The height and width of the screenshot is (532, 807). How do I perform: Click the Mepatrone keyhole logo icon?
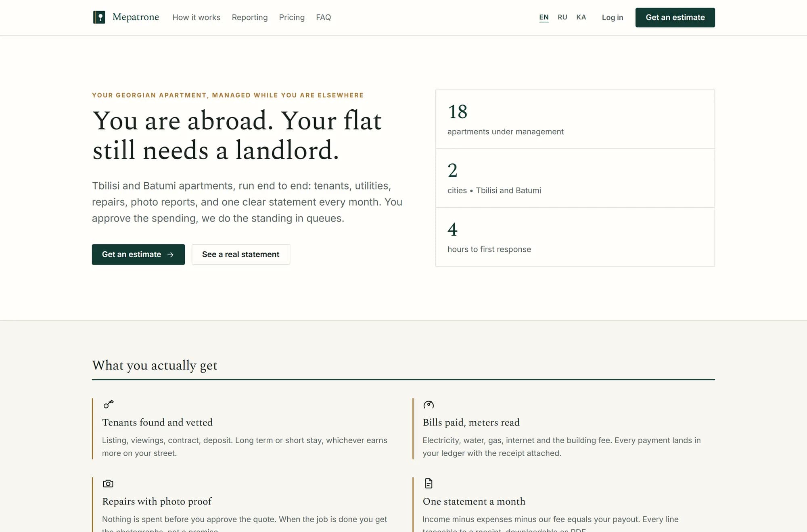click(99, 17)
